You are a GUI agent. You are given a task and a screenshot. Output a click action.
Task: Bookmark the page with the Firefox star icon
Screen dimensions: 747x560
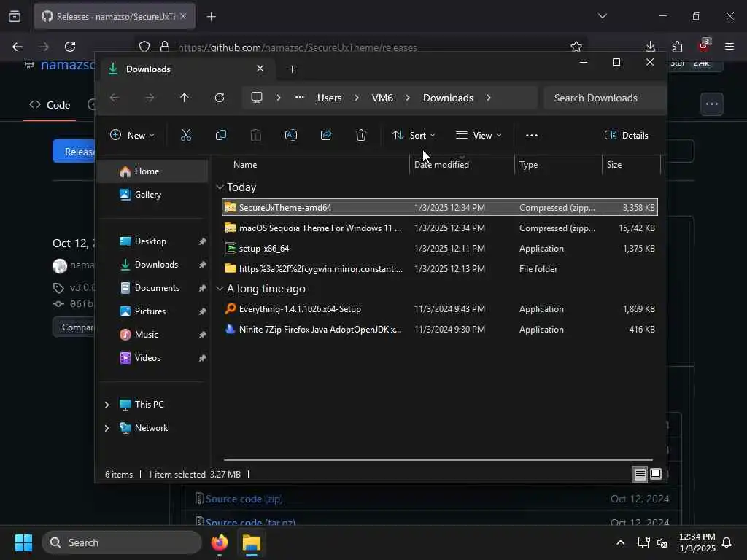[x=576, y=47]
